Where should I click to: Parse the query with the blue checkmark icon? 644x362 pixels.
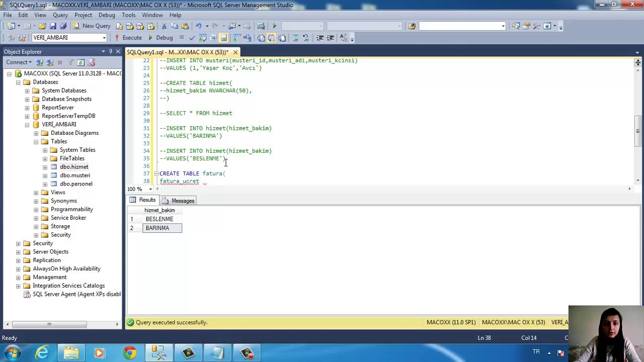pos(192,38)
